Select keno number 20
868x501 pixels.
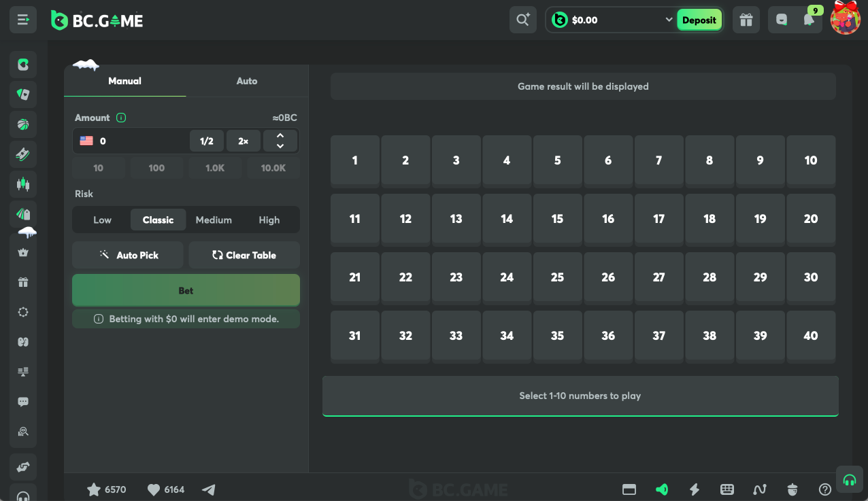[x=811, y=219]
